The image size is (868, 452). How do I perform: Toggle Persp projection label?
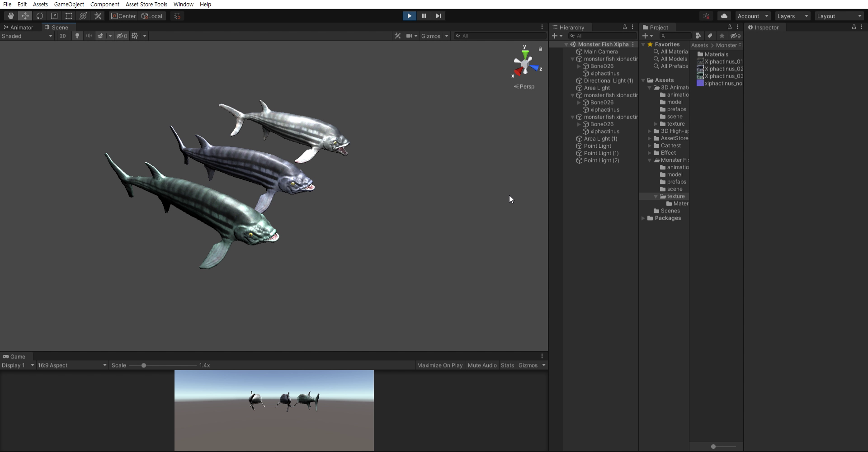[x=524, y=86]
